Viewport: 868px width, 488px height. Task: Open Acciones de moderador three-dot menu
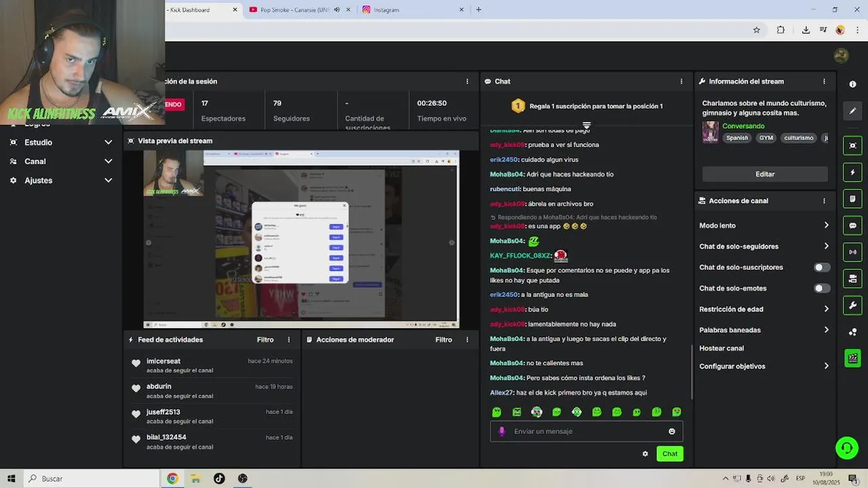[x=467, y=340]
